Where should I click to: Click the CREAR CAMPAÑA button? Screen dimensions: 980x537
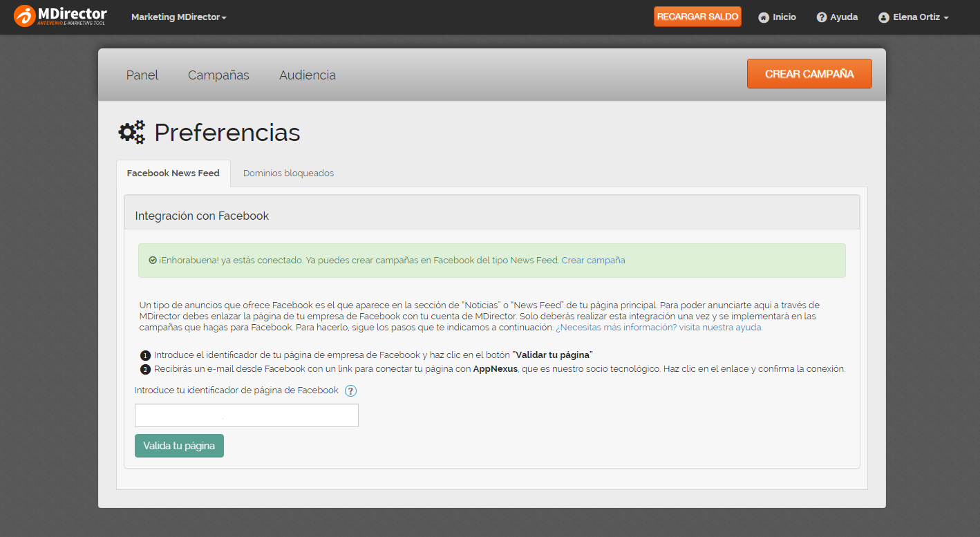809,74
